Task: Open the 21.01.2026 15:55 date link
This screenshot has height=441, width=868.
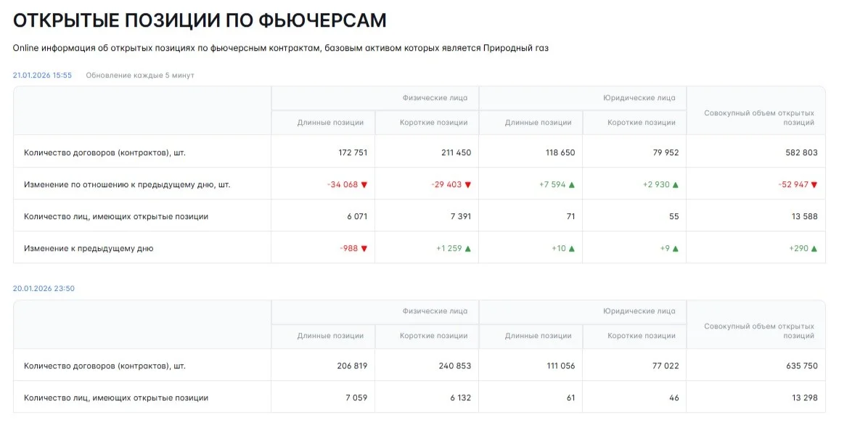Action: click(42, 75)
